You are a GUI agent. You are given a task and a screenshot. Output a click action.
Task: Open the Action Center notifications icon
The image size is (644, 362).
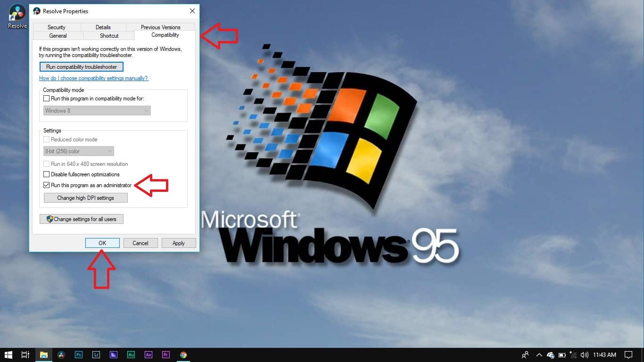(628, 355)
